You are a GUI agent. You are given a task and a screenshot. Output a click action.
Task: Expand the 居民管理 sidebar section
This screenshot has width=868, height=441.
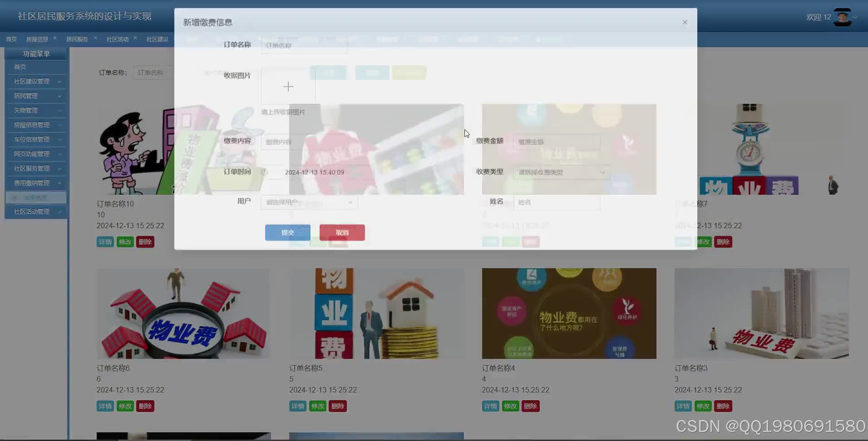tap(36, 96)
